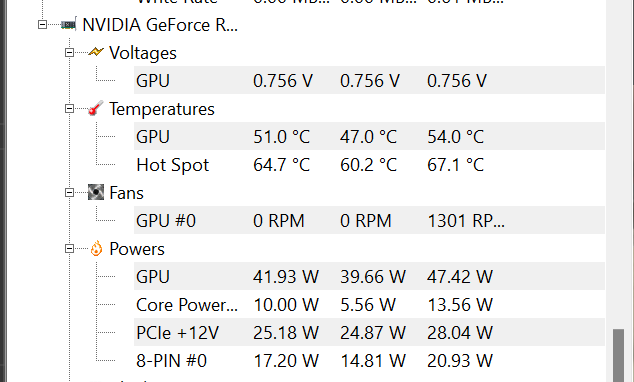This screenshot has width=634, height=382.
Task: Select the GPU #0 fan row
Action: [x=369, y=220]
